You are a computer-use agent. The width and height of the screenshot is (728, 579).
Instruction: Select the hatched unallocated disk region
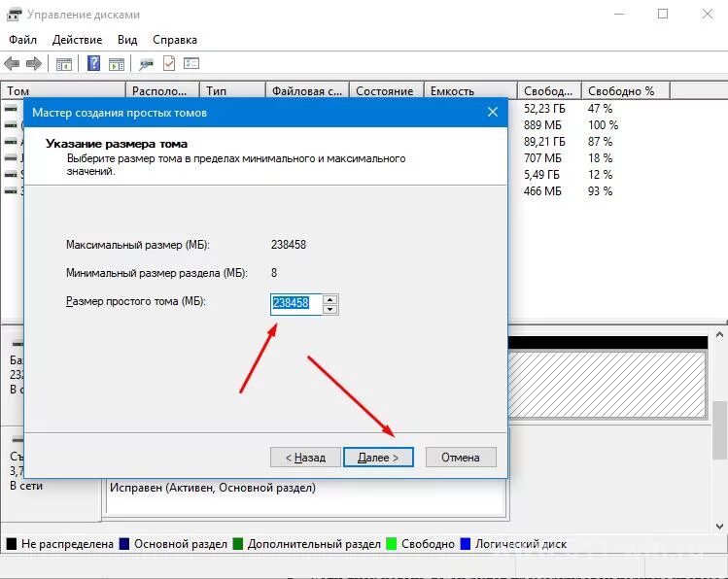607,384
